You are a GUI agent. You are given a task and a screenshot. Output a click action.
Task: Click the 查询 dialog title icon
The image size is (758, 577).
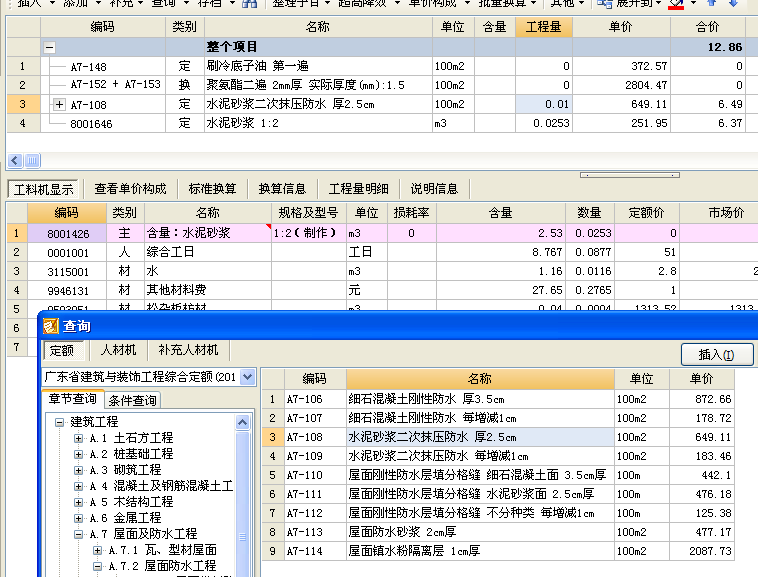[51, 326]
